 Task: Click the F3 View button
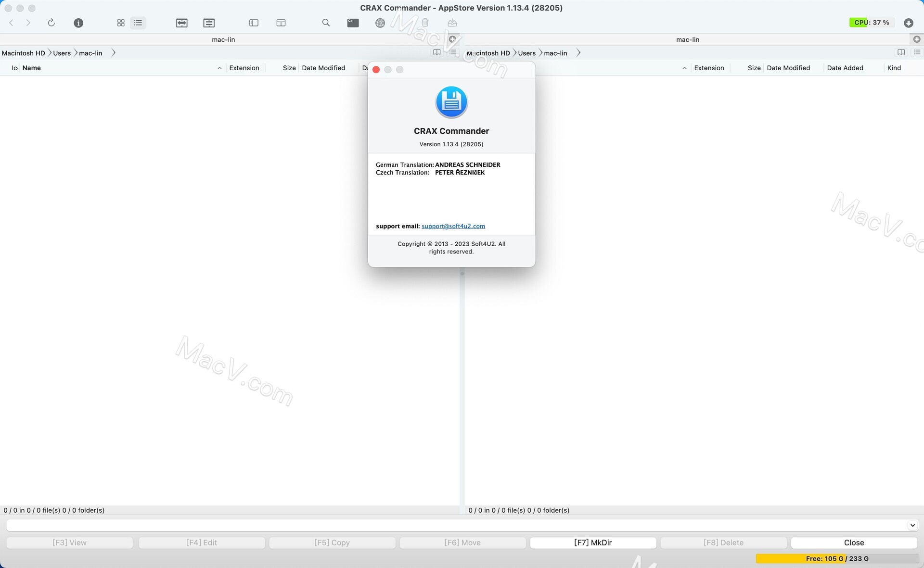[69, 543]
